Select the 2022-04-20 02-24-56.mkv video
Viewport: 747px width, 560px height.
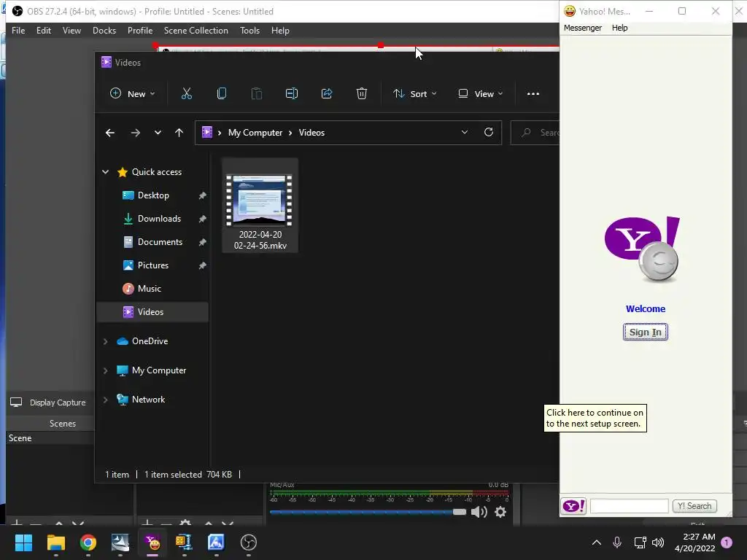point(260,205)
